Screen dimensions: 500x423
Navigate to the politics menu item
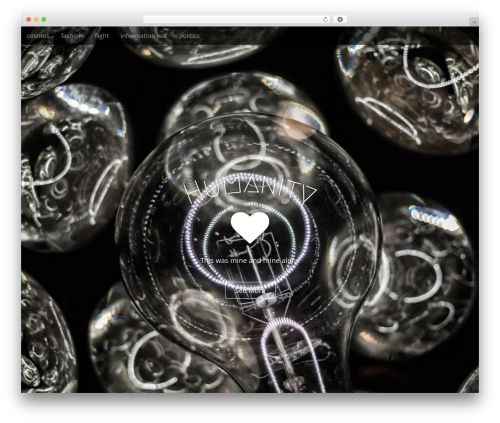pos(189,36)
